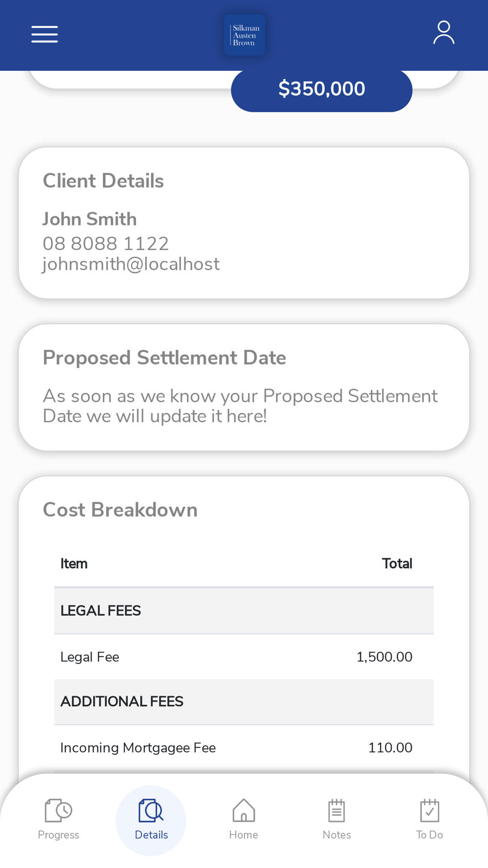The width and height of the screenshot is (488, 868).
Task: Select the Details magnifier icon
Action: point(151,810)
